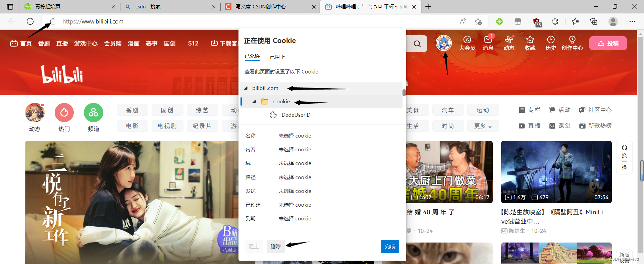Select the 纪录片 category button
Screen dimensions: 644x264
[x=202, y=126]
